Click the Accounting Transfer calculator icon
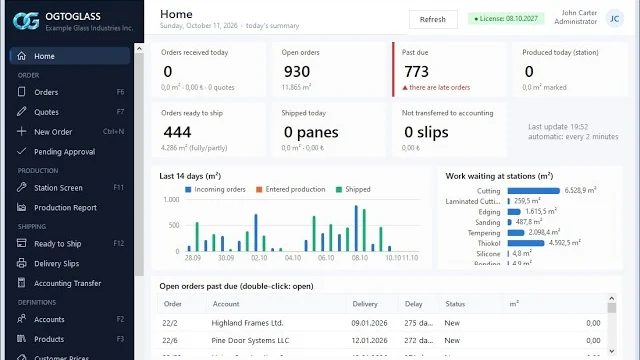Screen dimensions: 640x360 click(x=22, y=282)
